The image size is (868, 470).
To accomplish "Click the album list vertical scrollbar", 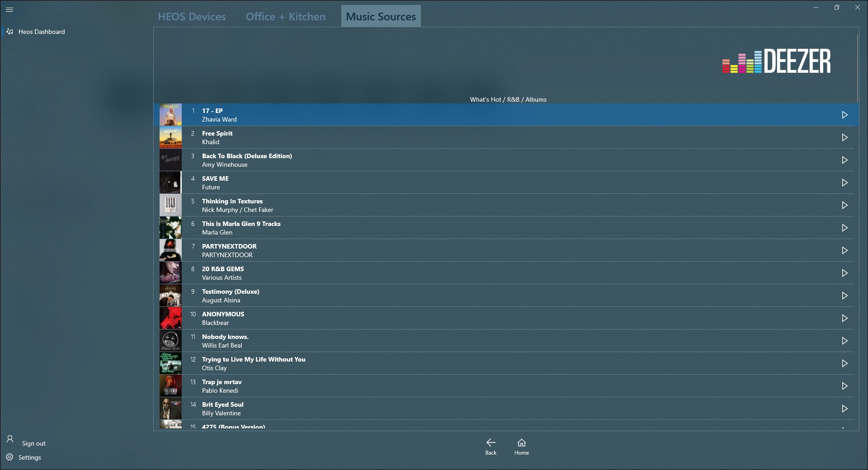I will [x=857, y=68].
